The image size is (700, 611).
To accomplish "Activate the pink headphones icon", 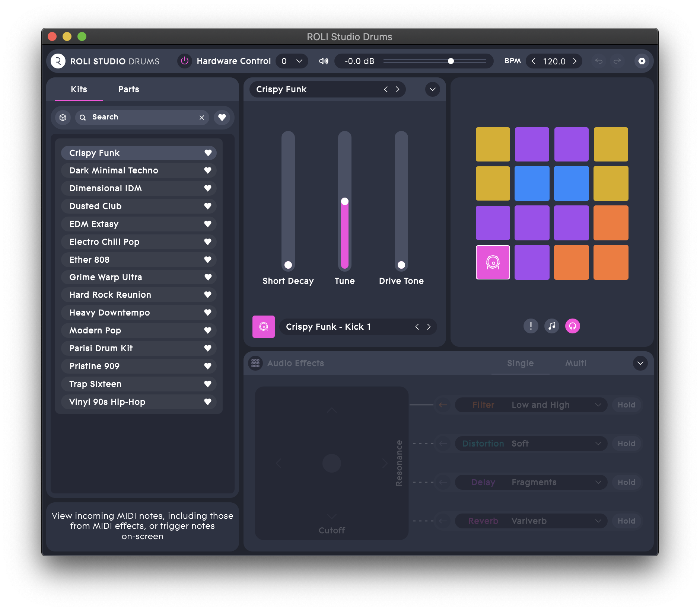I will (572, 326).
